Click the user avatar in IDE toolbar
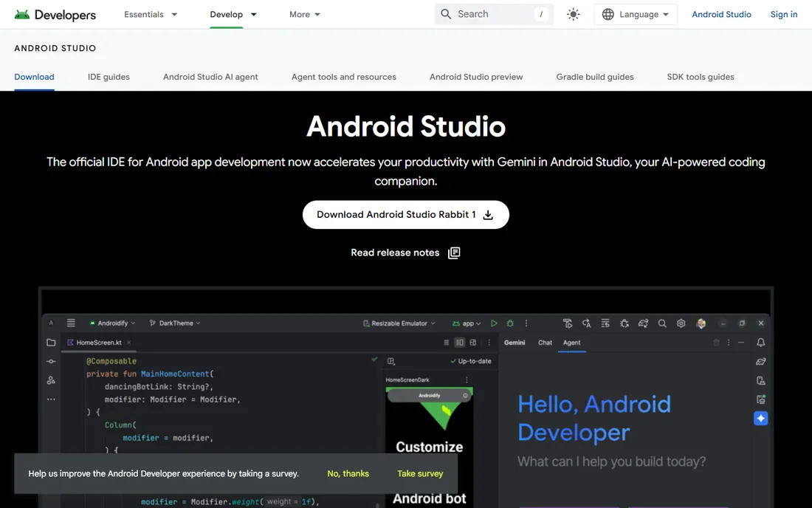812x508 pixels. pos(701,323)
